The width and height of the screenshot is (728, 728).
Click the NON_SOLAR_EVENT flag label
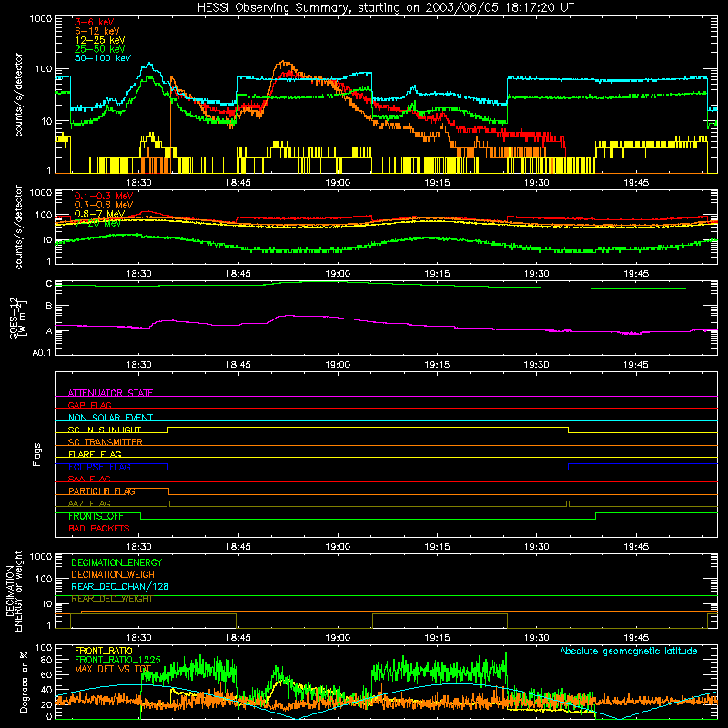[x=110, y=418]
